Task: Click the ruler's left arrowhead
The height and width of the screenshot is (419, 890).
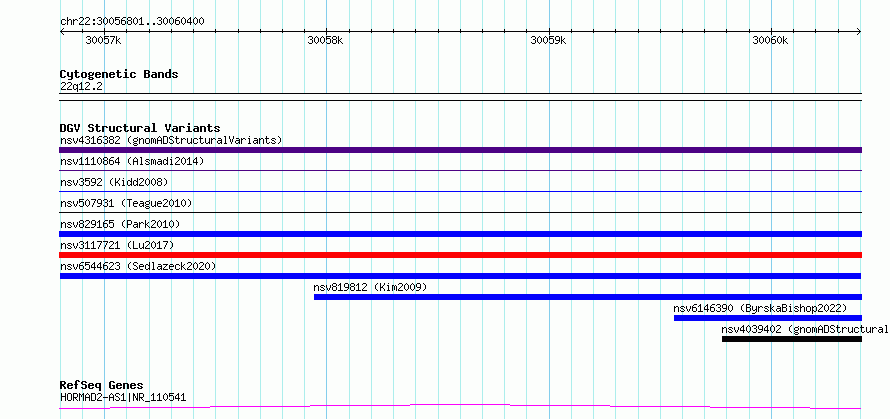Action: click(62, 32)
